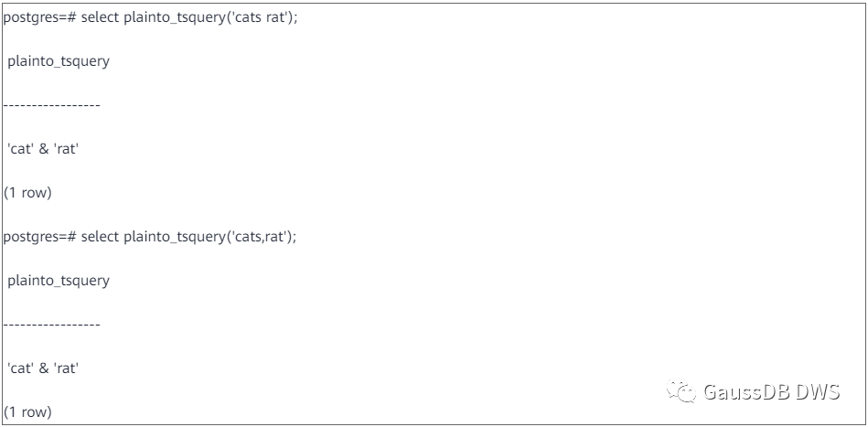Viewport: 868px width, 427px height.
Task: Click the select keyword in the second query
Action: tap(100, 237)
